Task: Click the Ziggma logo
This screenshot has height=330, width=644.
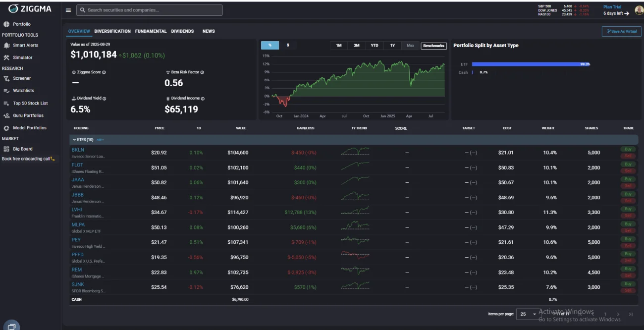Action: coord(30,9)
